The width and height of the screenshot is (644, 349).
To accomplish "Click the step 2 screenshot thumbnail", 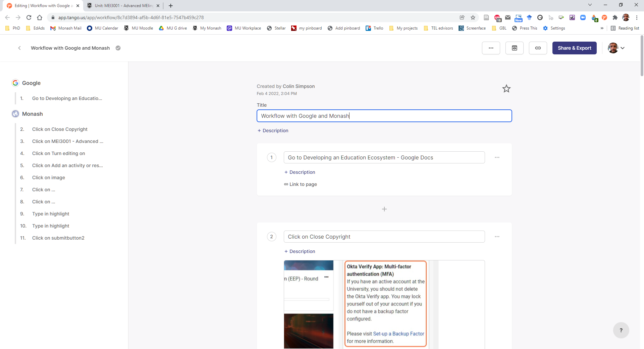I will point(384,304).
